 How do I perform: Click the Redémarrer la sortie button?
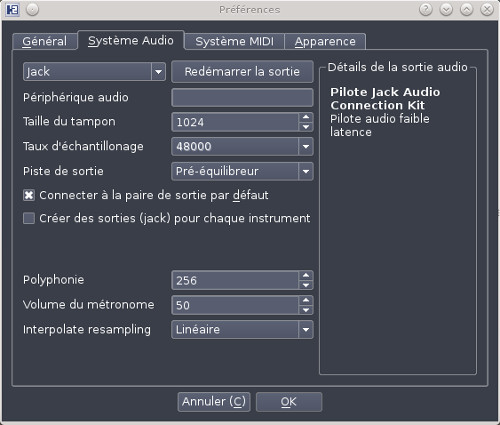click(x=242, y=71)
